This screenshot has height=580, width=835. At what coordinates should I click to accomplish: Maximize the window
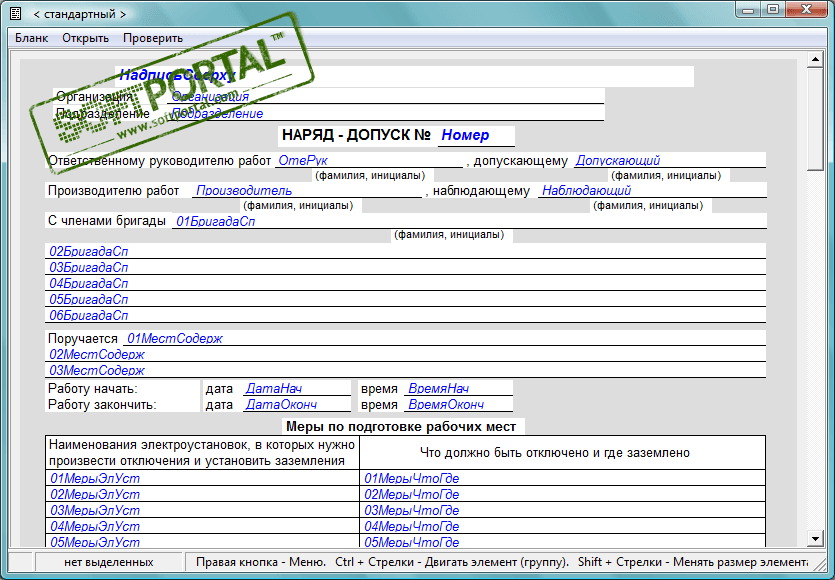point(773,9)
